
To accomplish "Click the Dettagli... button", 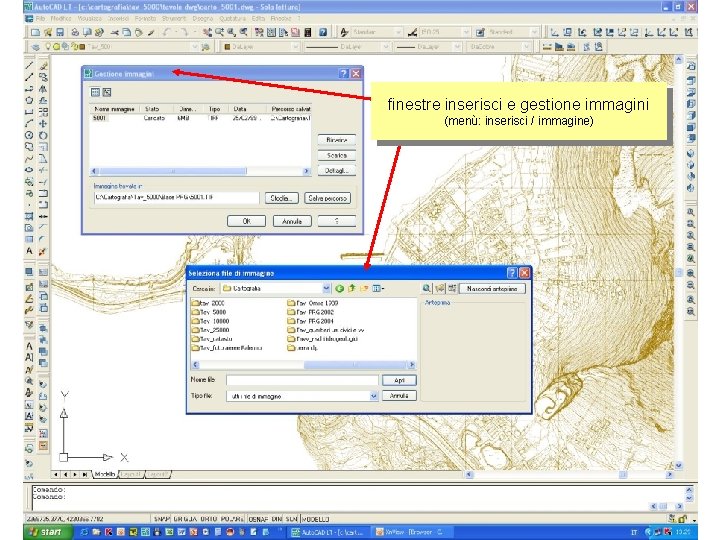I will pyautogui.click(x=337, y=170).
